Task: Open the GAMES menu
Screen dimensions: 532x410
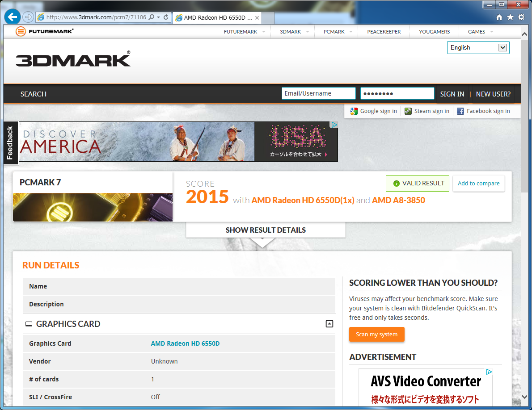Action: point(477,32)
